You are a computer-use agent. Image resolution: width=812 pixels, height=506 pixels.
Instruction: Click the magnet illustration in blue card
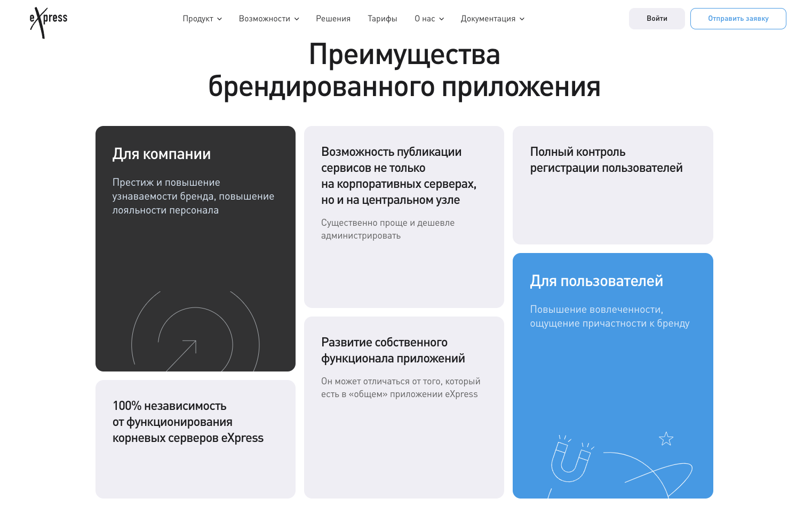[x=571, y=458]
